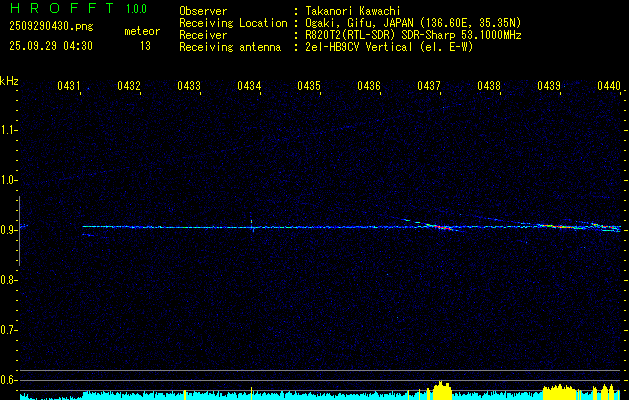Click the meteor echo trace near 0439

point(552,226)
